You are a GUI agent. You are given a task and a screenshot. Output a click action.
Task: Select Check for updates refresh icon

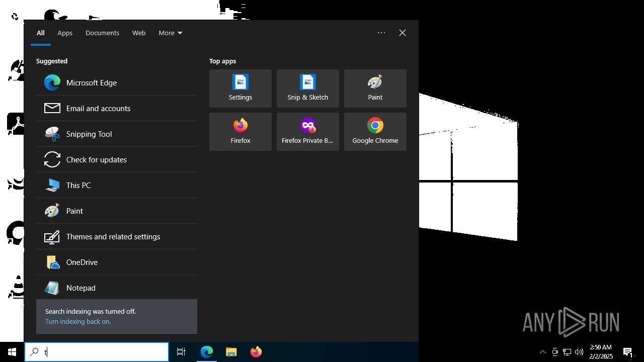tap(52, 159)
